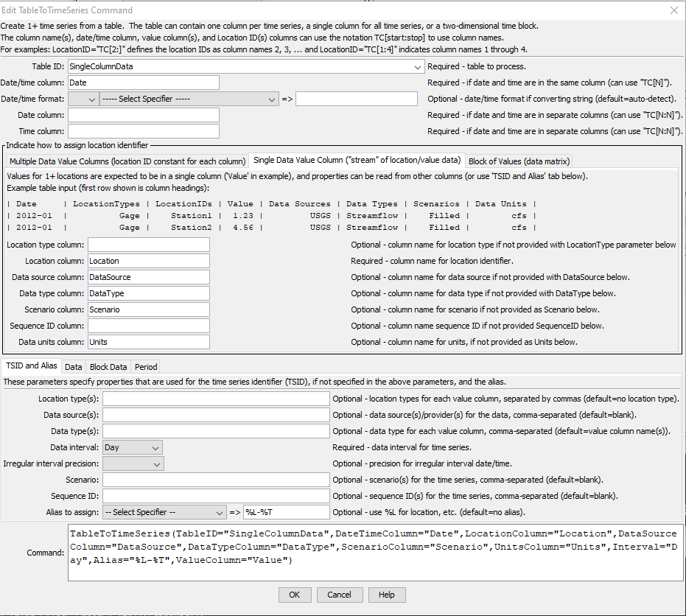
Task: Open the Irregular interval precision dropdown
Action: (133, 463)
